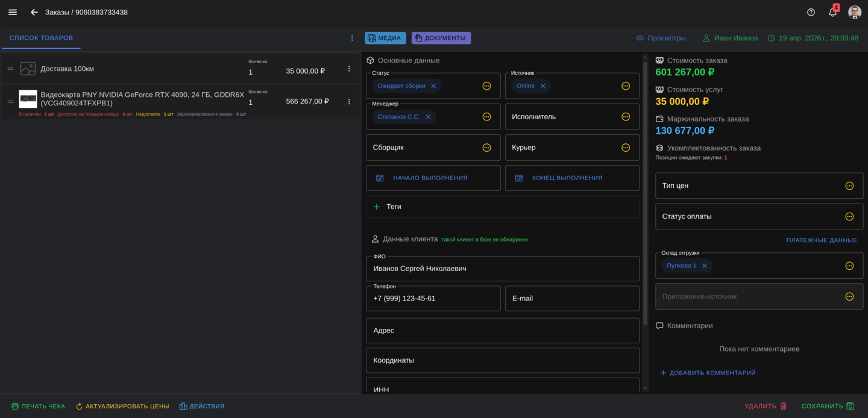The image size is (868, 418).
Task: Clear the Online source chip
Action: click(542, 86)
